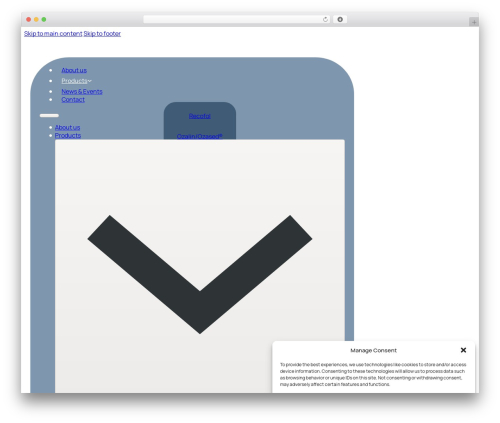
Task: Expand the Products dropdown chevron
Action: pyautogui.click(x=90, y=81)
